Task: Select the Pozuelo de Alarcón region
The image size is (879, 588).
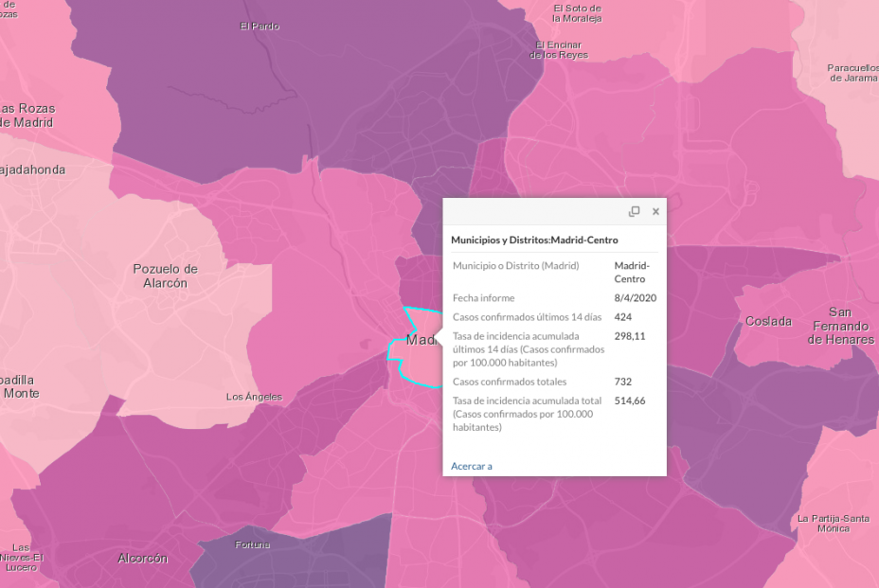Action: (x=165, y=277)
